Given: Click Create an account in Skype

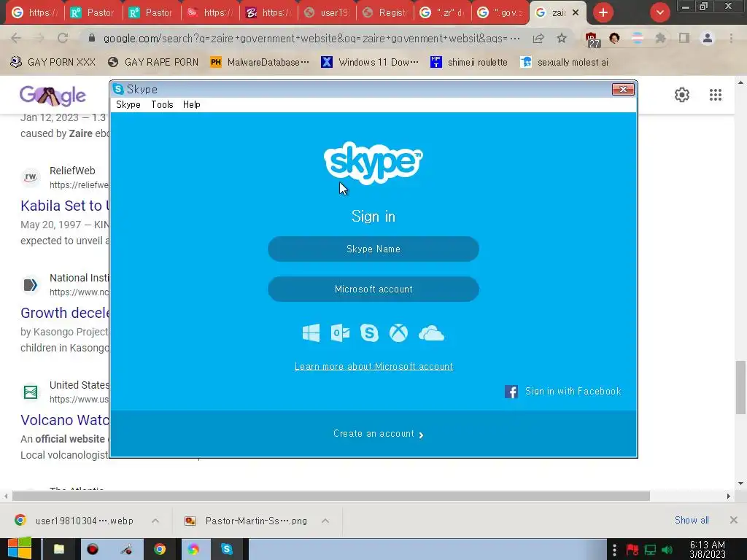Looking at the screenshot, I should (x=379, y=434).
